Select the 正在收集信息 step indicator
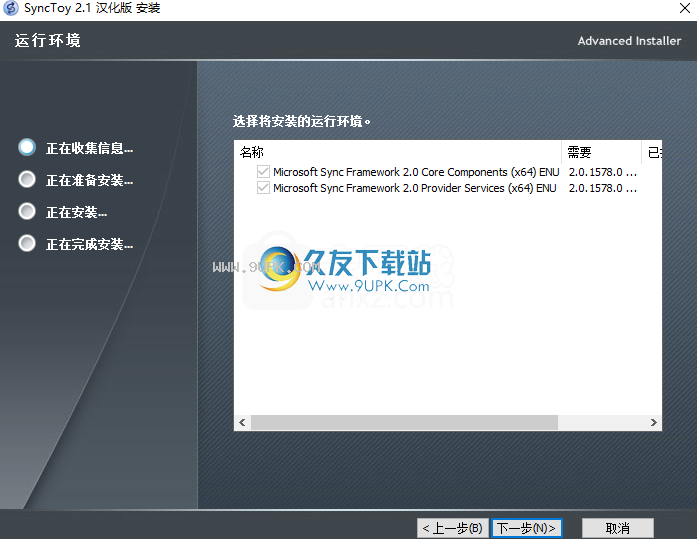 (x=27, y=147)
